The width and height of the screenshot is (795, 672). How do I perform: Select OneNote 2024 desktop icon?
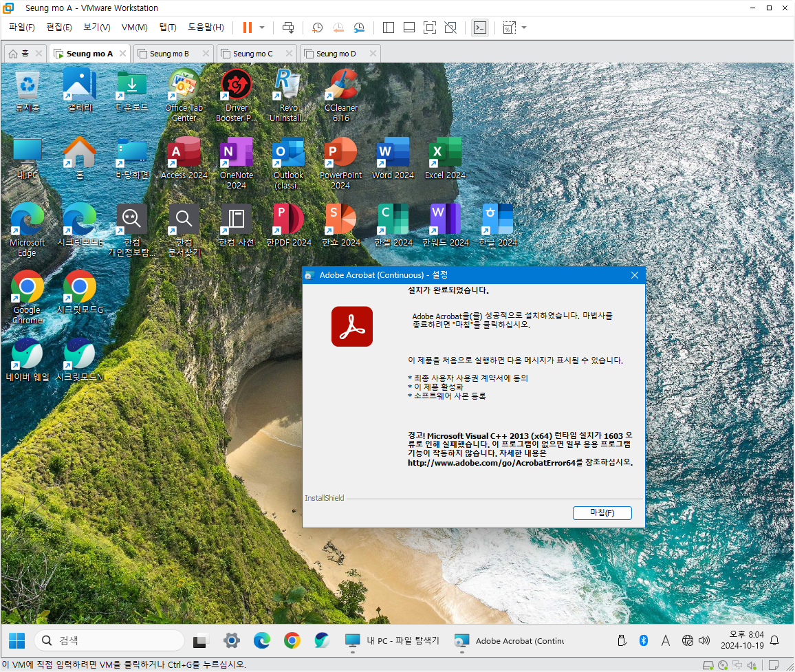(237, 163)
